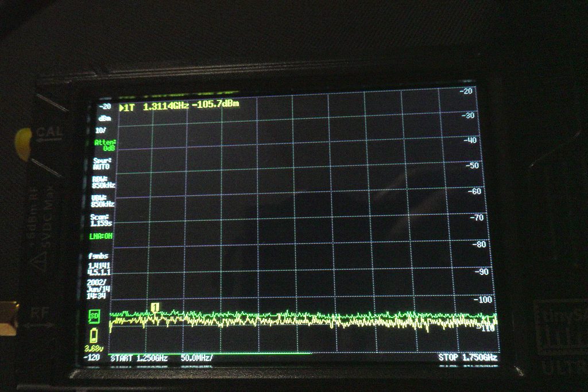Image resolution: width=588 pixels, height=392 pixels.
Task: Tap the dBm unit label
Action: coord(105,118)
